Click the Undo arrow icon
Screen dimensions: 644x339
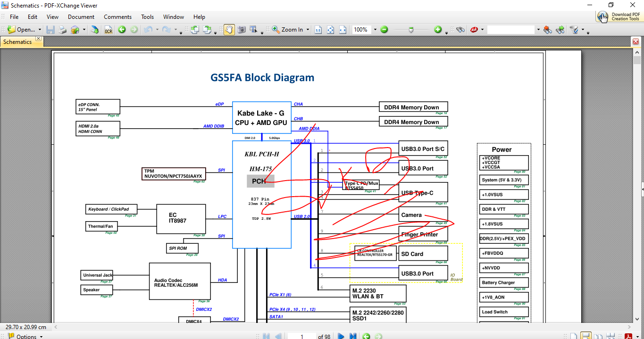[148, 29]
